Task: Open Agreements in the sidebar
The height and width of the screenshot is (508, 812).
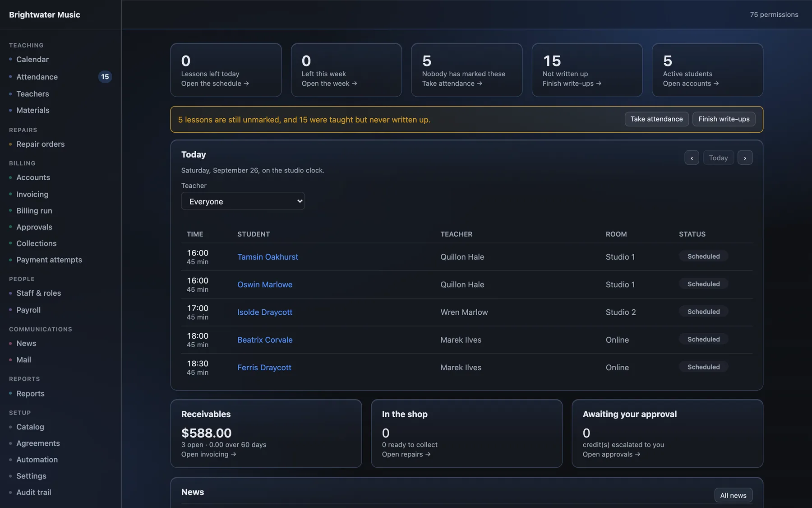Action: click(x=38, y=443)
